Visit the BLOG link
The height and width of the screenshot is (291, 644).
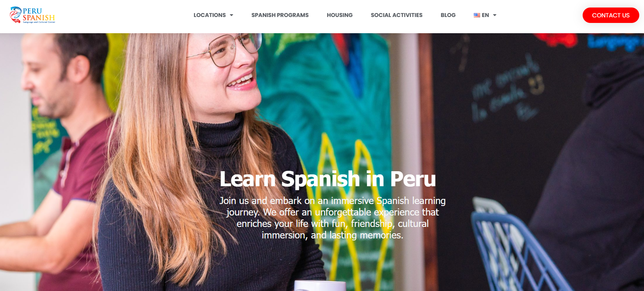click(448, 15)
